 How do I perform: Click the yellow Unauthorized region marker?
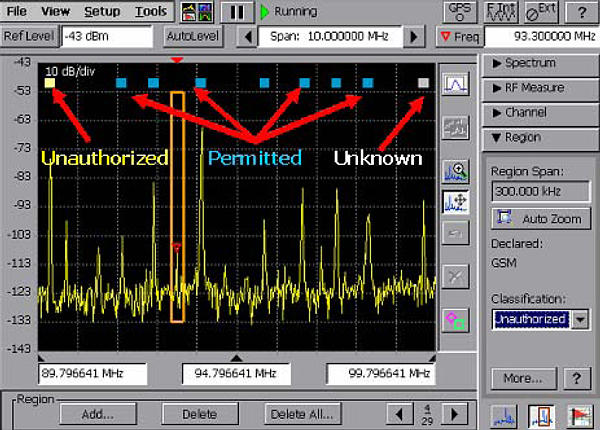[49, 83]
